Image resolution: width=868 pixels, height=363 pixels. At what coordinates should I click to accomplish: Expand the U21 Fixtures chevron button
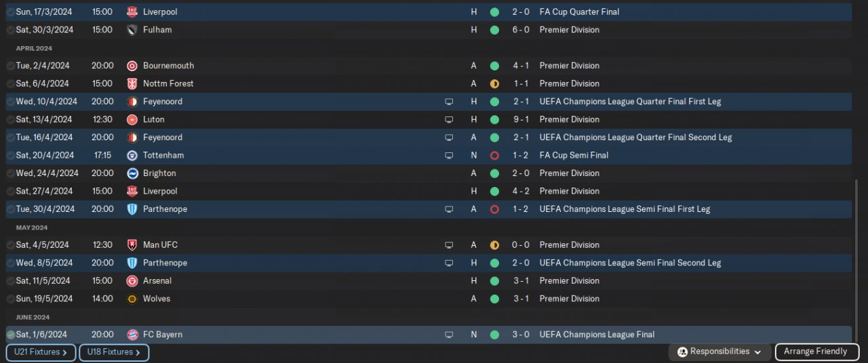[41, 352]
